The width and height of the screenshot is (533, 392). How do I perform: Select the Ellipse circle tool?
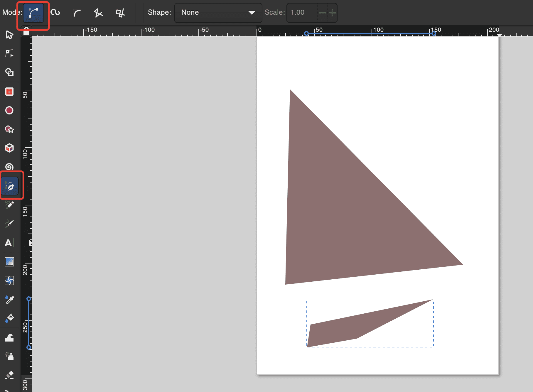pyautogui.click(x=9, y=110)
